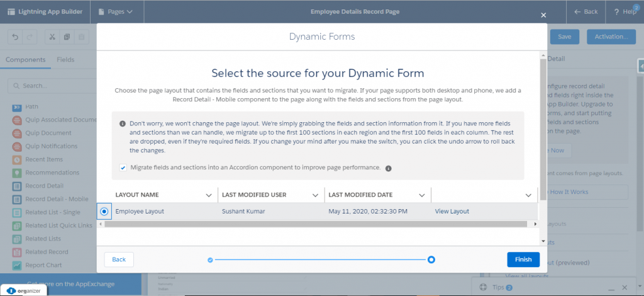Click the Record Detail component icon
The image size is (644, 296).
[17, 186]
